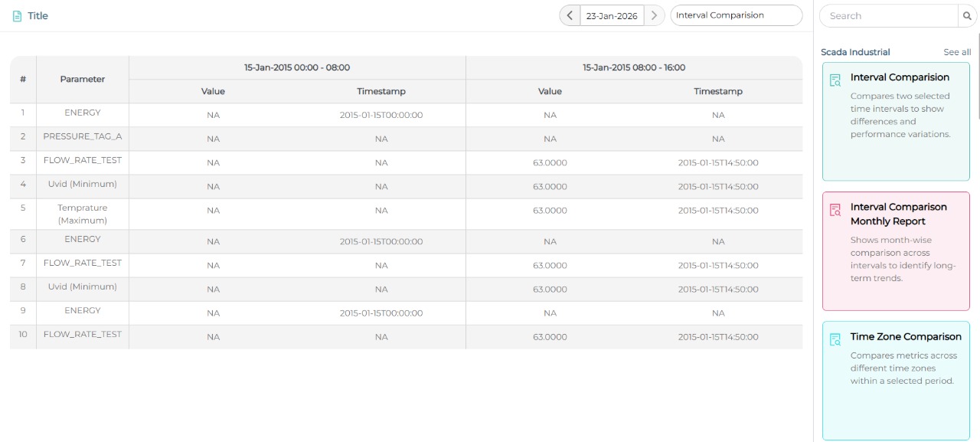Click the document icon beside Title
Viewport: 980px width, 442px height.
coord(17,16)
